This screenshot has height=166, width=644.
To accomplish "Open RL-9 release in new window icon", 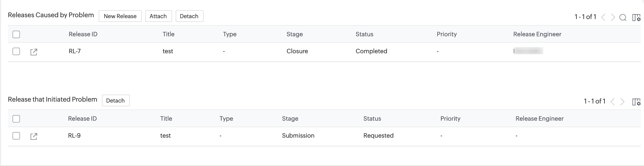I will 34,136.
